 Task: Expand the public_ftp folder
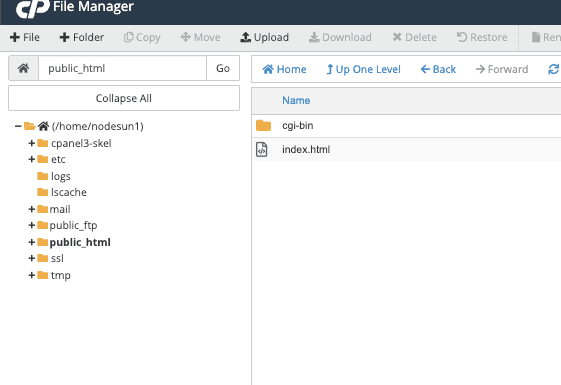(31, 225)
